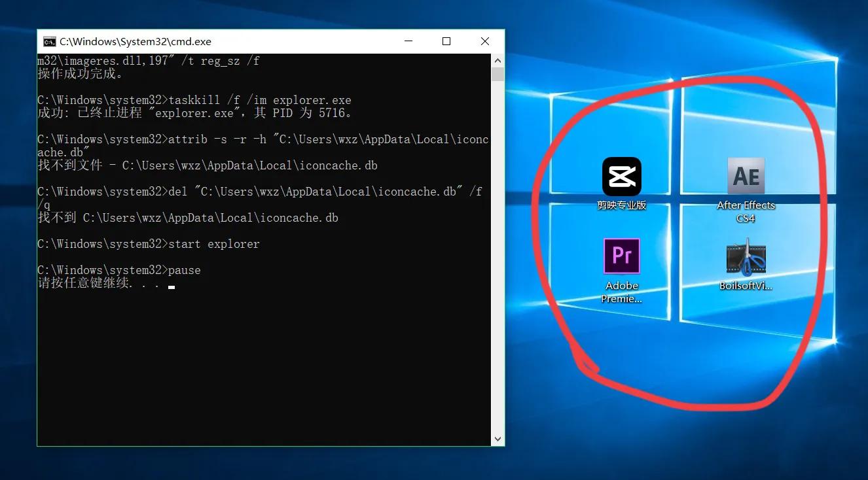The image size is (868, 480).
Task: Open the cmd.exe title bar system icon
Action: 49,41
